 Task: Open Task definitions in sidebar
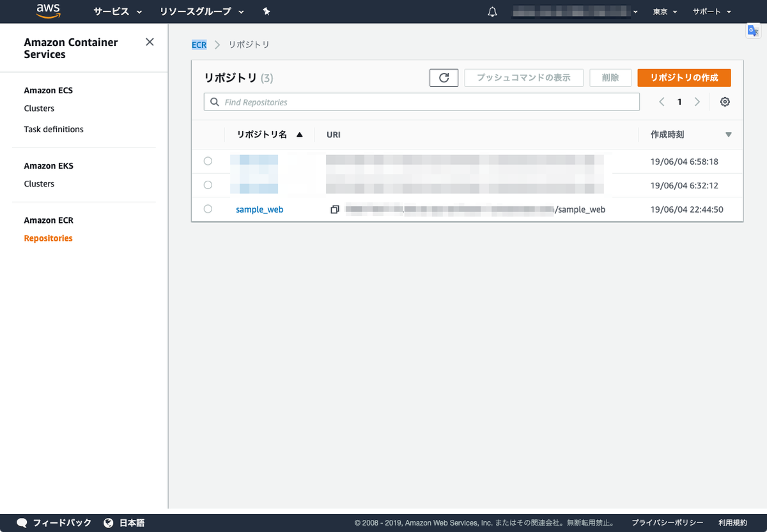click(54, 129)
